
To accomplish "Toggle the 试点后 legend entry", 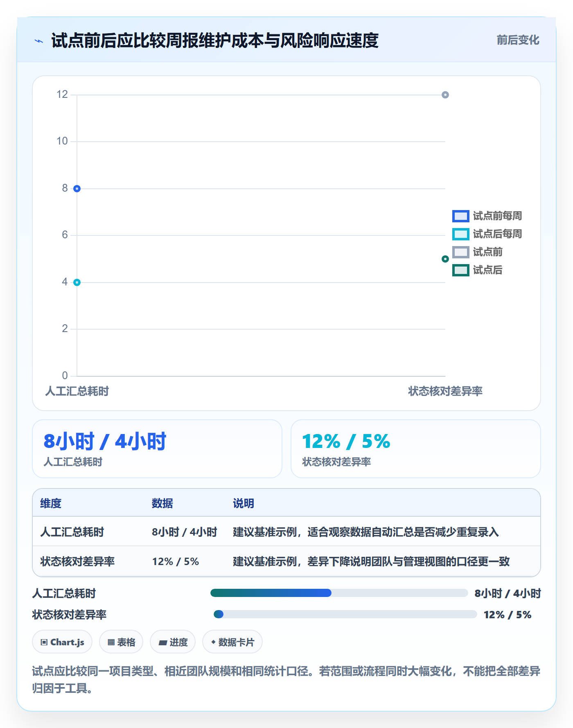I will click(477, 270).
